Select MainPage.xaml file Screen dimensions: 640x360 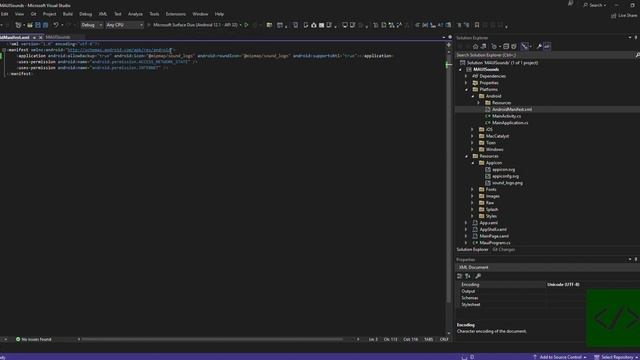tap(494, 236)
